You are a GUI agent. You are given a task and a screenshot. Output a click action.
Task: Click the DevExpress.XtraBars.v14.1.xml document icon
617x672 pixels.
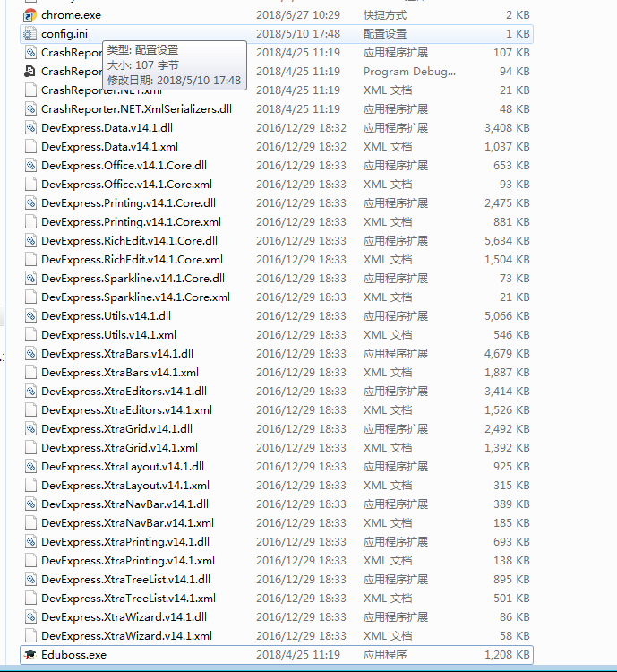(30, 373)
